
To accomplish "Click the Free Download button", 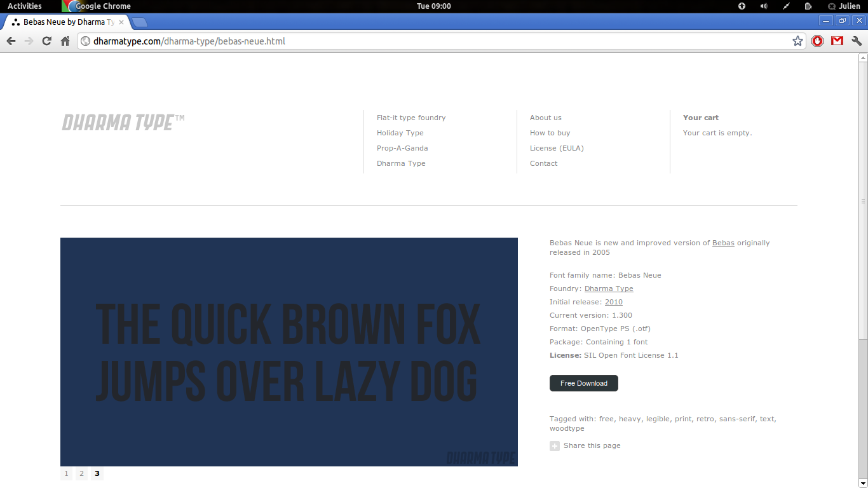I will [584, 383].
